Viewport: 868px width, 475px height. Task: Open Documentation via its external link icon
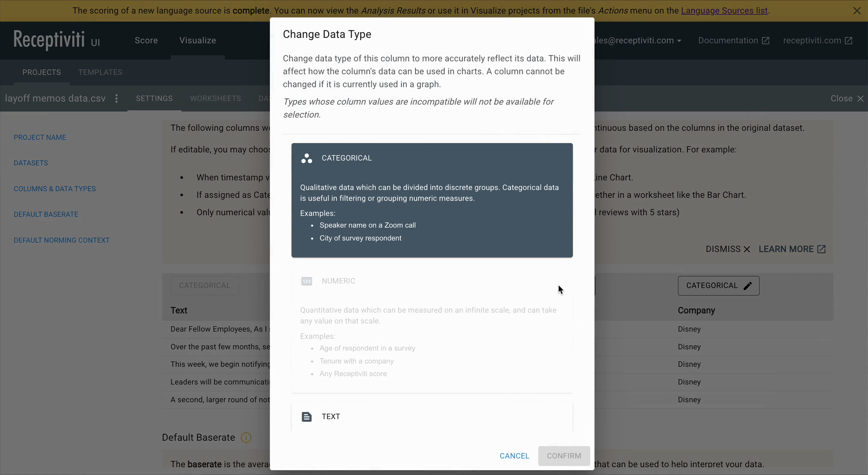point(765,41)
